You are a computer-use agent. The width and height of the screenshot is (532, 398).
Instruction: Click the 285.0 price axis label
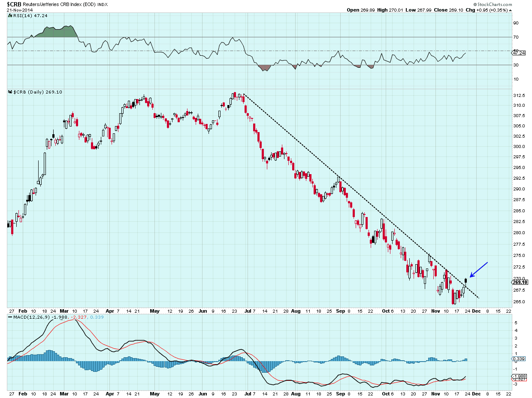pyautogui.click(x=519, y=211)
